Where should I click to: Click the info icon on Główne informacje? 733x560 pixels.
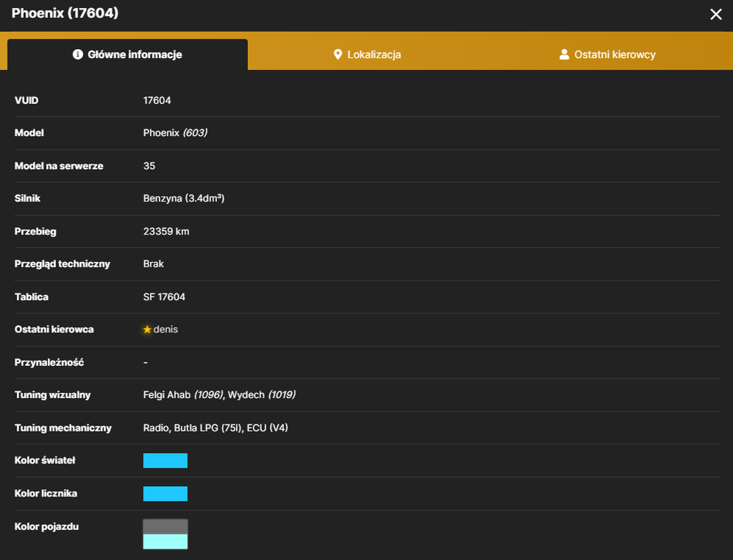coord(78,55)
